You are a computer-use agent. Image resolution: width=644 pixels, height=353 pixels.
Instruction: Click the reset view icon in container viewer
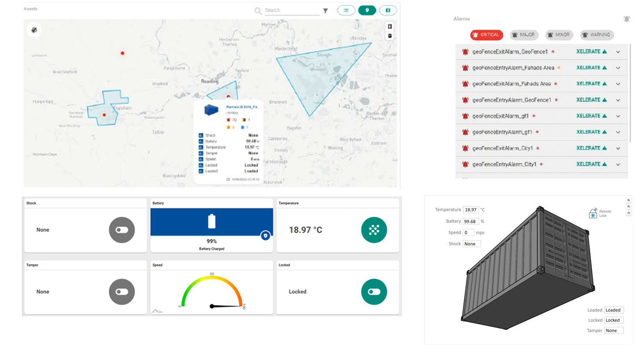click(x=628, y=213)
